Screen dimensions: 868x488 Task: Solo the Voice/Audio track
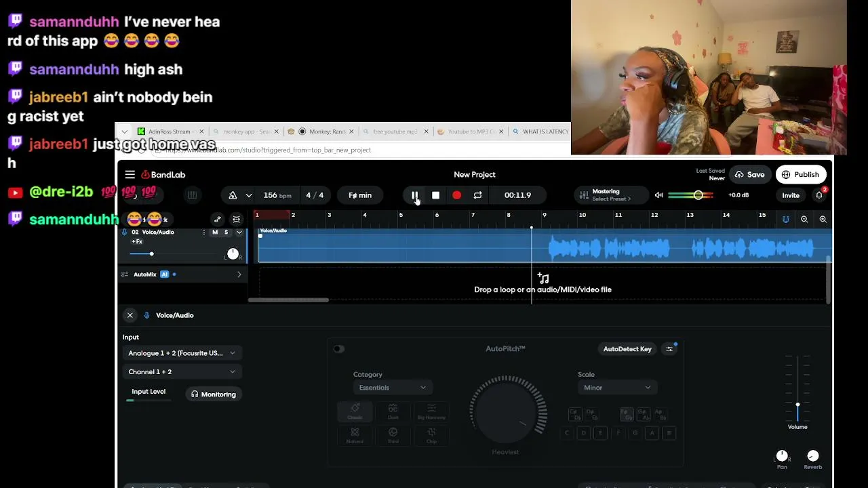(226, 232)
